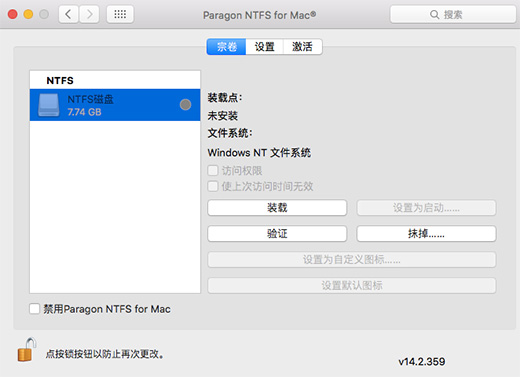Toggle the 访问权限 checkbox

coord(213,170)
